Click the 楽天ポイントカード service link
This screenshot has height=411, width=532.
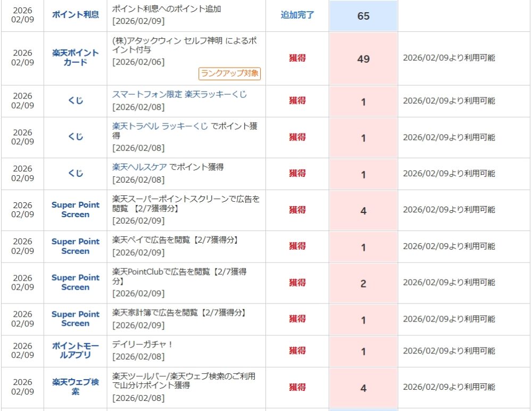click(x=76, y=58)
